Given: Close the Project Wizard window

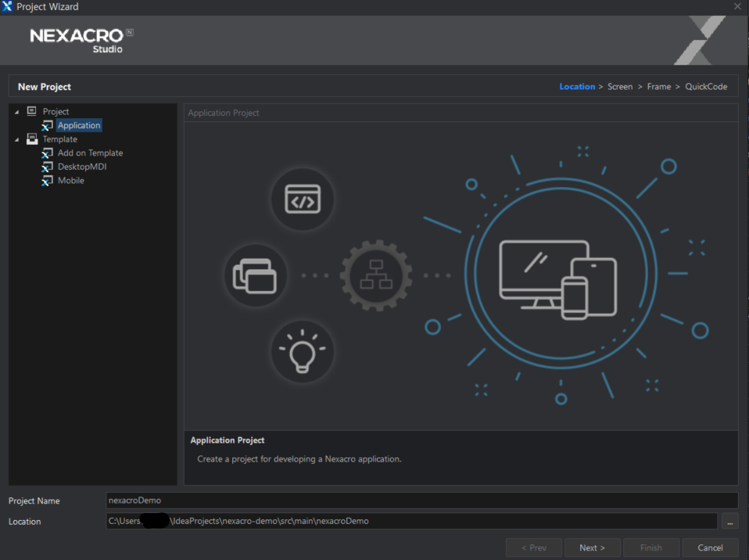Looking at the screenshot, I should (737, 6).
